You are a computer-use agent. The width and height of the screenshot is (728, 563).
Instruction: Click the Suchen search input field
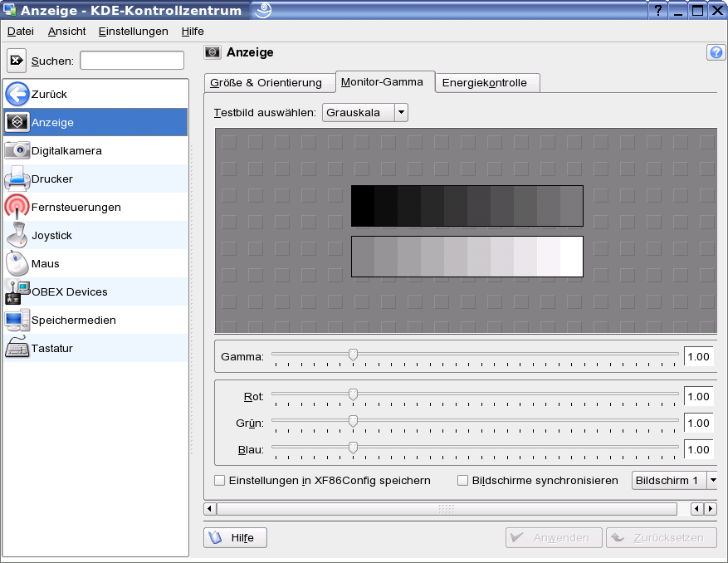click(132, 61)
